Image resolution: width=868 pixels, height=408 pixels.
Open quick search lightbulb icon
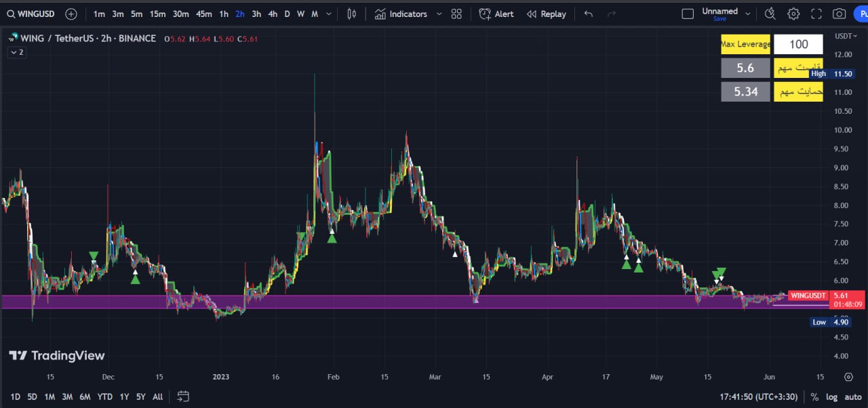click(770, 14)
